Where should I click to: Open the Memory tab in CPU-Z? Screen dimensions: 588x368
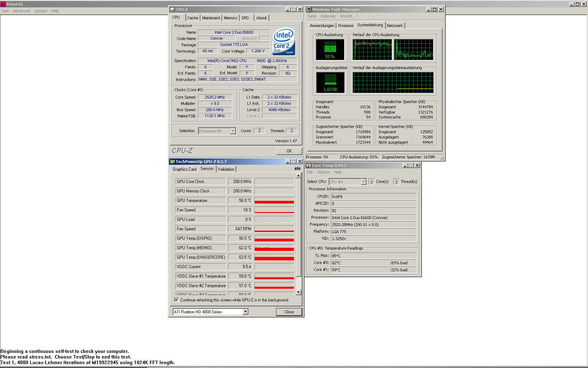point(230,18)
